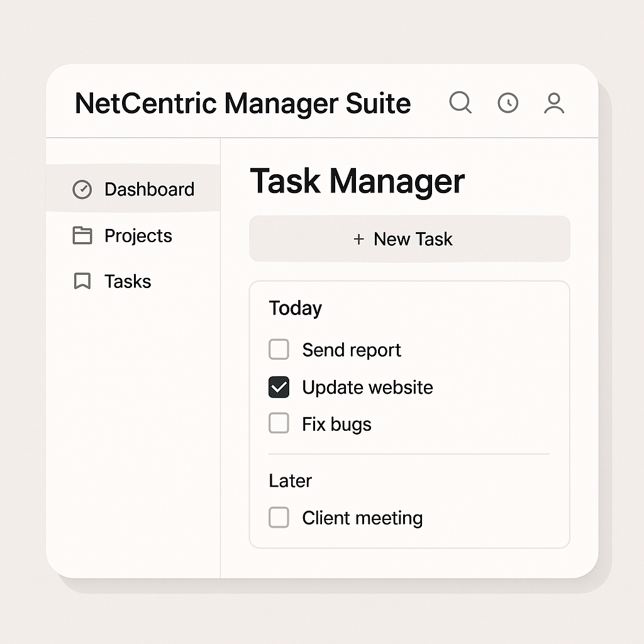644x644 pixels.
Task: Open the Send report task text
Action: pos(351,350)
